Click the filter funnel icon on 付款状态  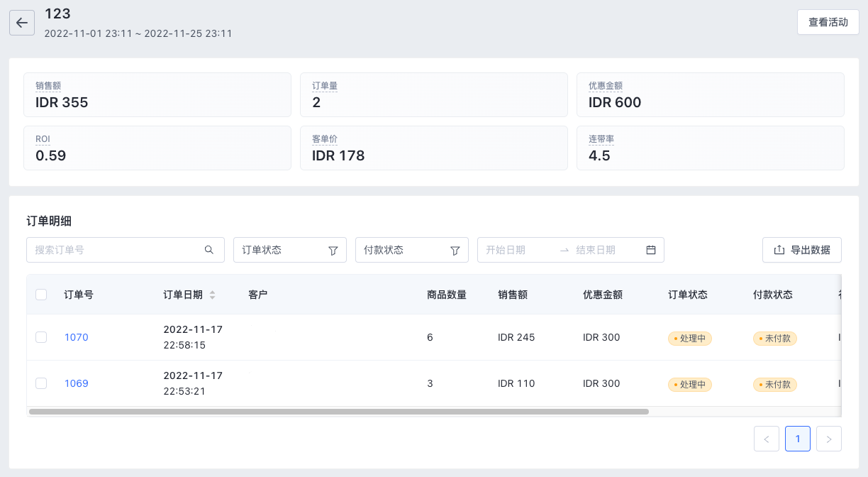(455, 250)
